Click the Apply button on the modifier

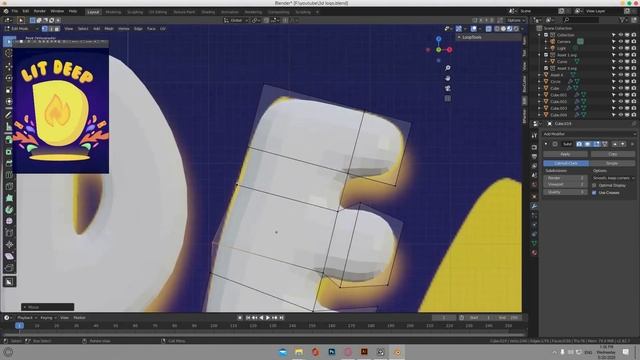click(565, 154)
